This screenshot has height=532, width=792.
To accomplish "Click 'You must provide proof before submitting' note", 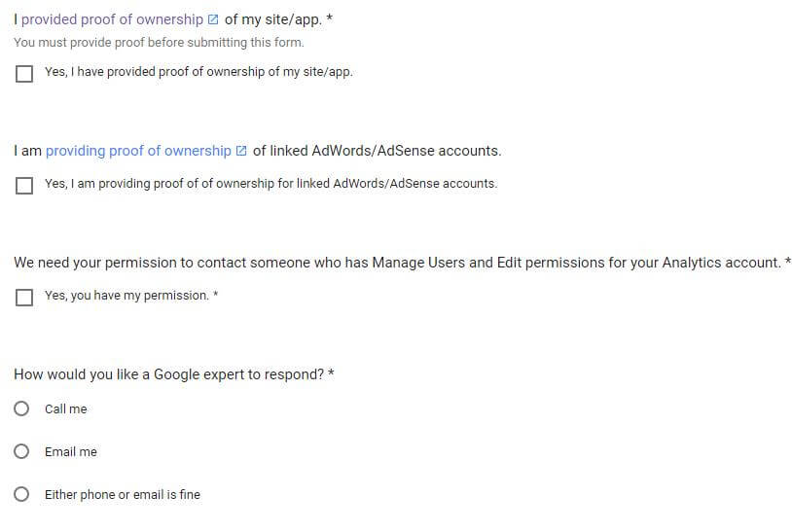I will point(159,43).
